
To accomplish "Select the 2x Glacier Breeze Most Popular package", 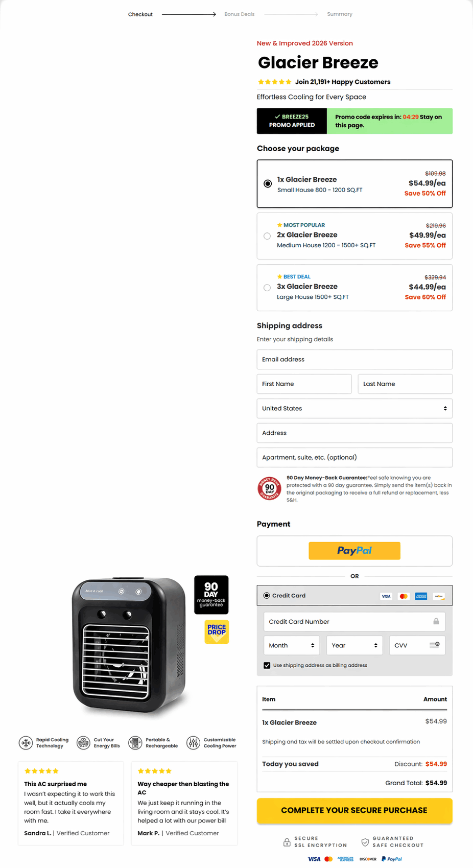I will point(354,236).
